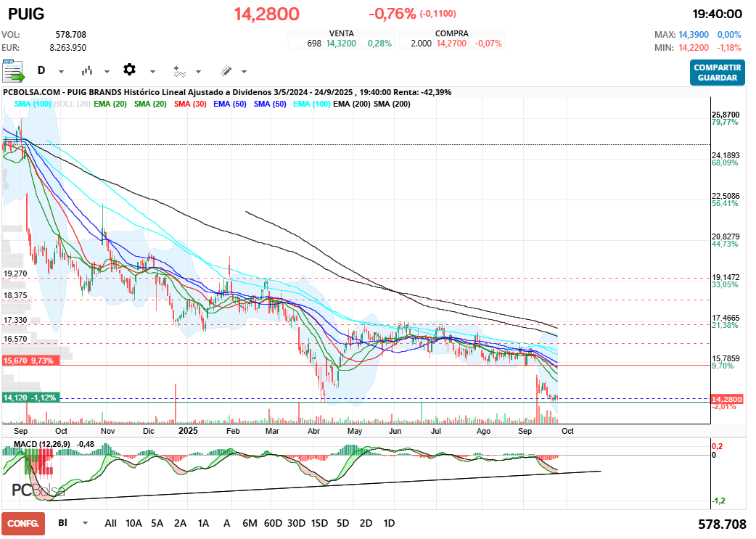This screenshot has height=539, width=756.
Task: Toggle SMA (20) indicator legend
Action: 150,104
